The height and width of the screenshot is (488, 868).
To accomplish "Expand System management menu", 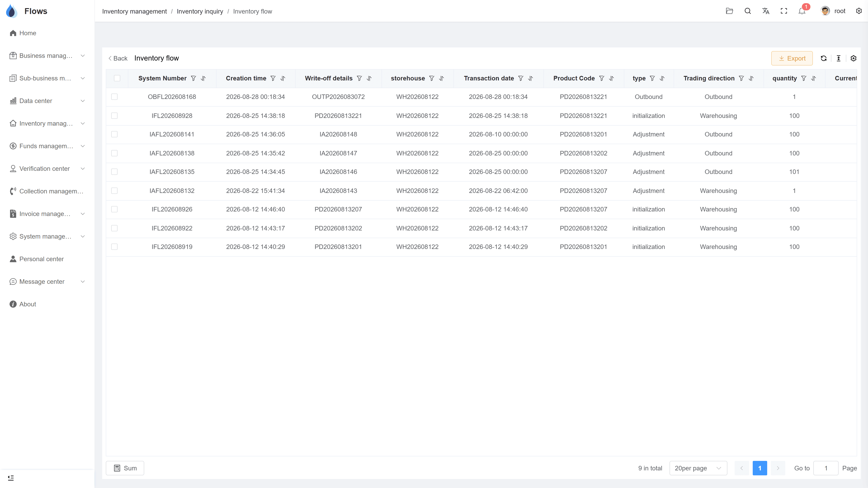I will [x=47, y=236].
